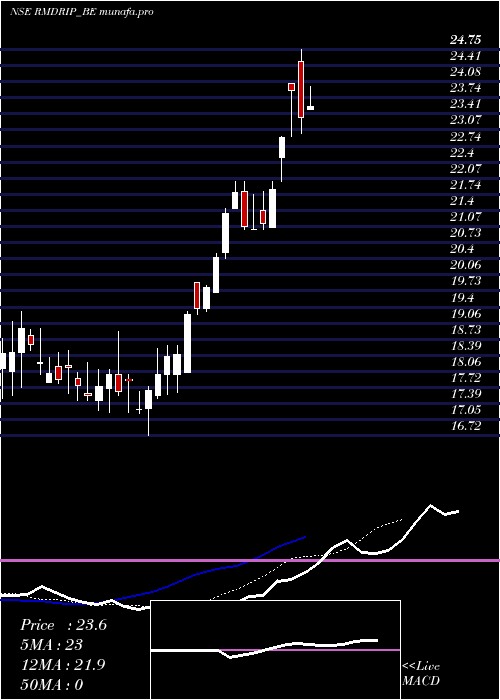Click the Live MACD inset chart box
Image resolution: width=500 pixels, height=700 pixels.
click(275, 650)
